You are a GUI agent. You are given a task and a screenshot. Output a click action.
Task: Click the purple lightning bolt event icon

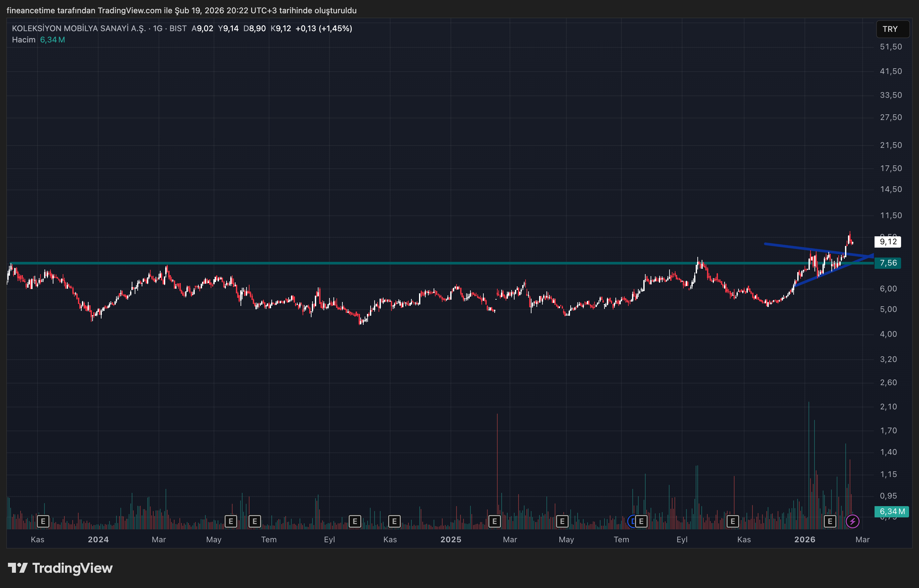pos(853,521)
